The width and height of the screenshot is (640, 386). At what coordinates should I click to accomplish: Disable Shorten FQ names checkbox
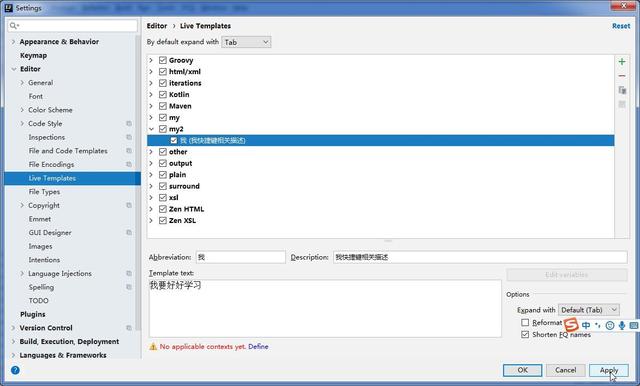tap(525, 334)
